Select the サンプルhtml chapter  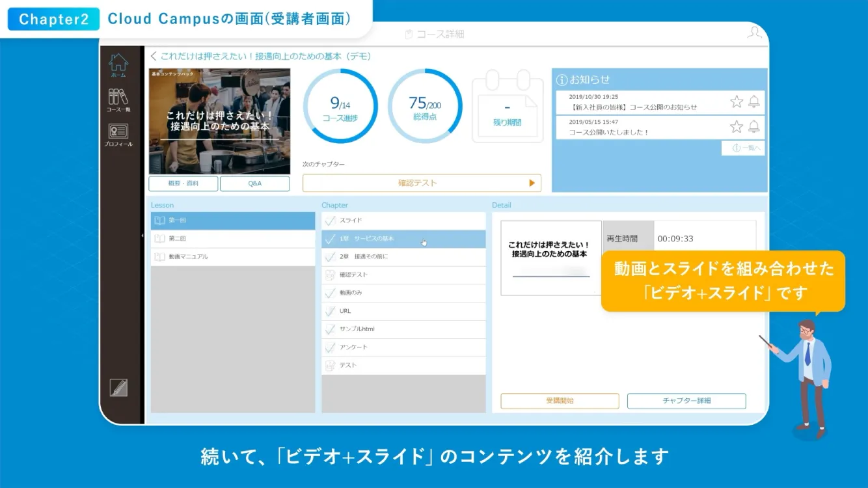coord(403,329)
